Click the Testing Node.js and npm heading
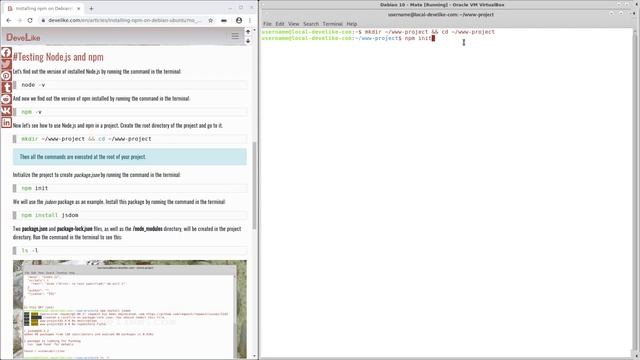Screen dimensions: 640x360 [x=58, y=57]
